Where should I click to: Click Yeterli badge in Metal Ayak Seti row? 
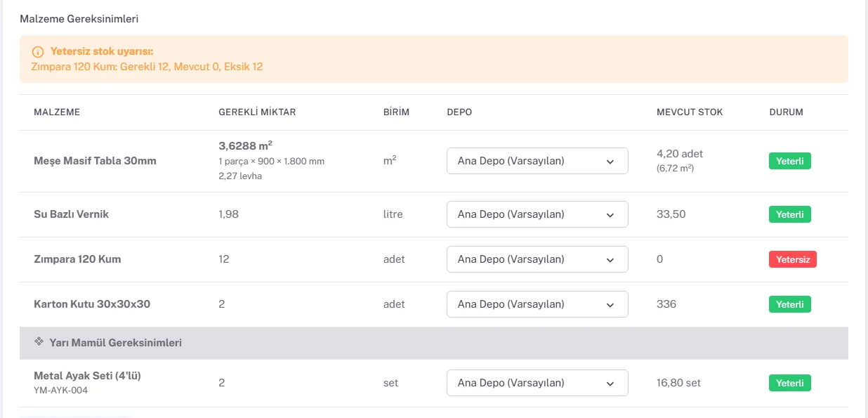click(790, 383)
